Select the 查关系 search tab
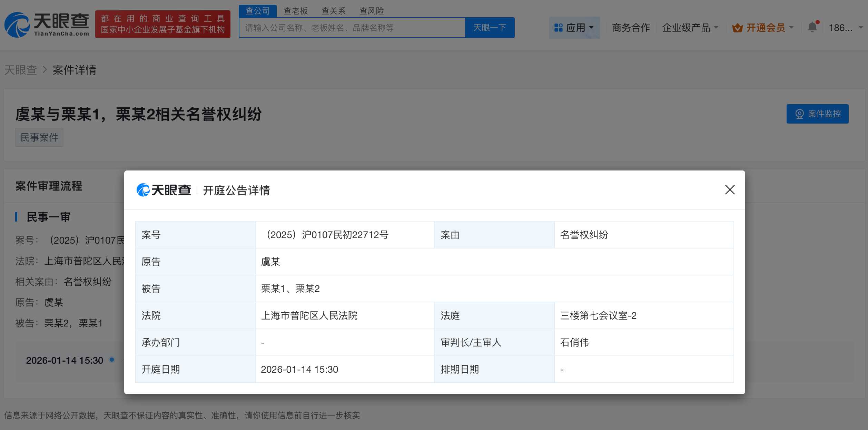868x430 pixels. pyautogui.click(x=333, y=10)
